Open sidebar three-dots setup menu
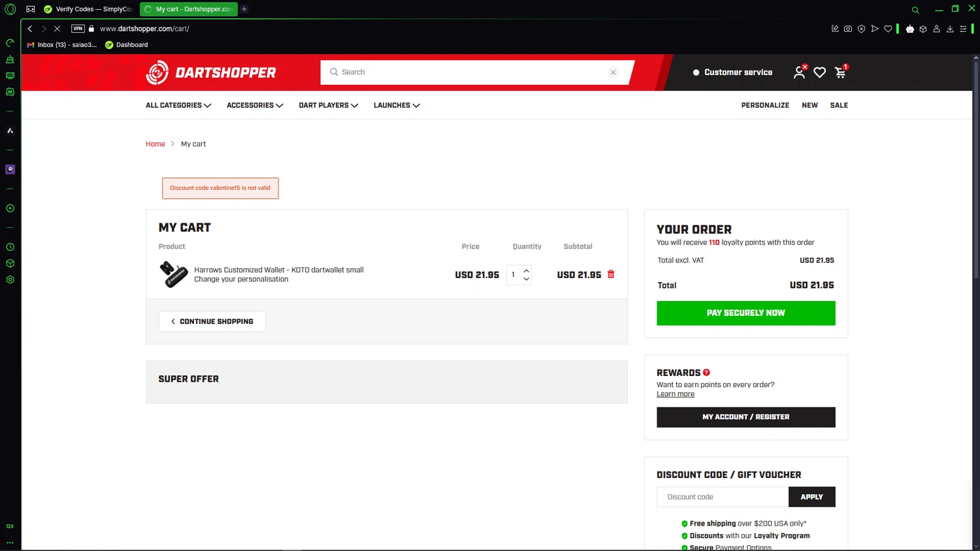This screenshot has height=551, width=980. point(10,543)
